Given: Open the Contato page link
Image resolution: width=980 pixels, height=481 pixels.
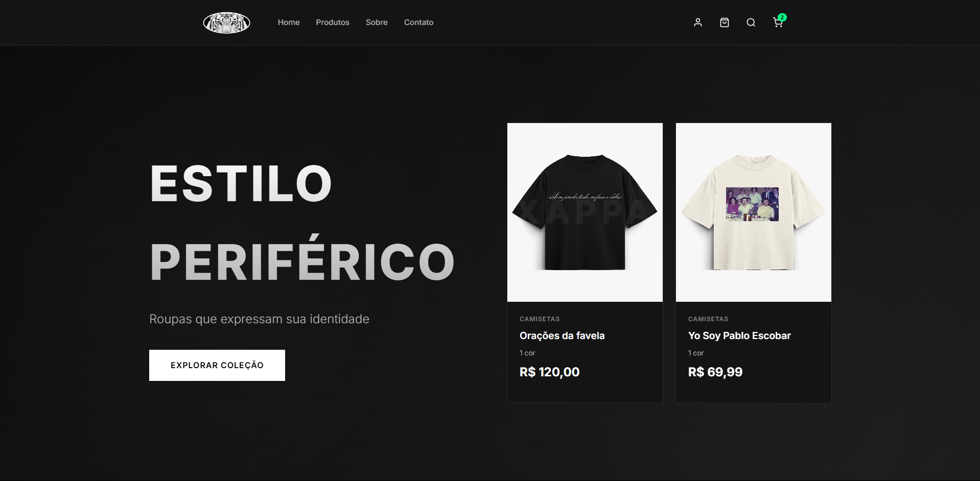Looking at the screenshot, I should coord(418,22).
